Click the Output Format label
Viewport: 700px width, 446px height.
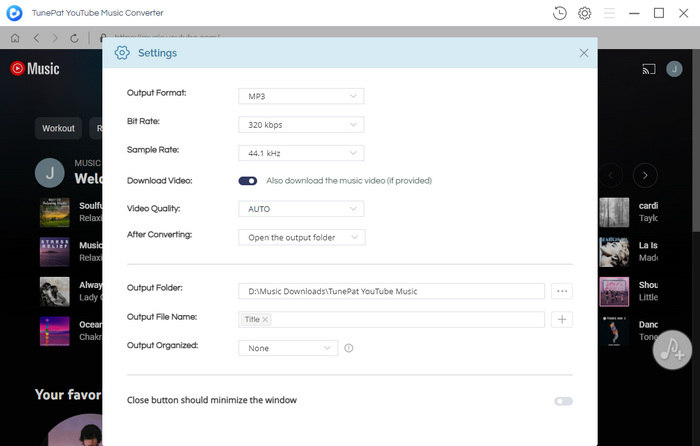(x=157, y=93)
